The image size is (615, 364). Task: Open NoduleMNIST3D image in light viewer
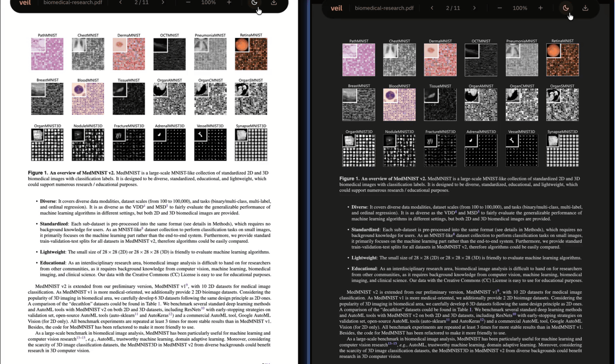click(88, 145)
